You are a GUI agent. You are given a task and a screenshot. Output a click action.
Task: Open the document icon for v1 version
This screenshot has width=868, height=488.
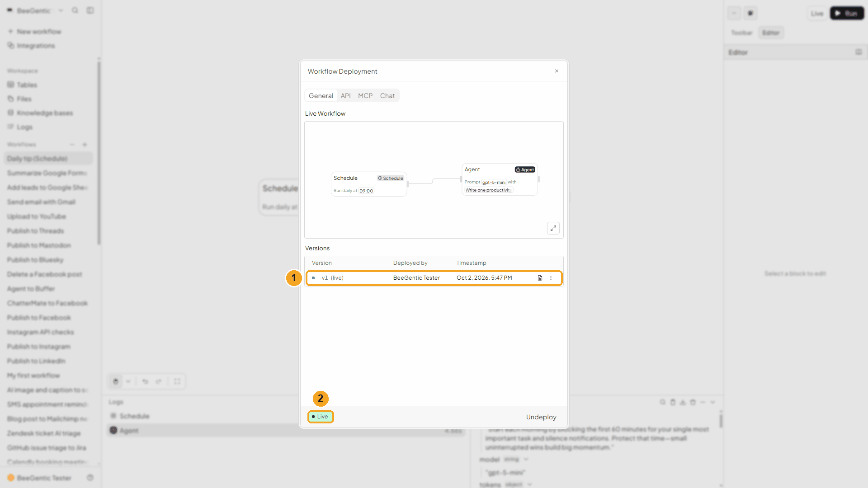click(x=540, y=278)
